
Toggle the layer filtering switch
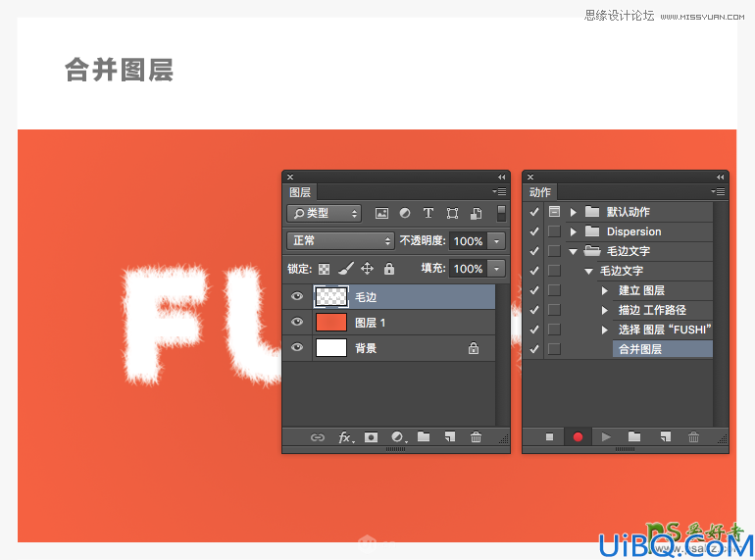click(501, 213)
